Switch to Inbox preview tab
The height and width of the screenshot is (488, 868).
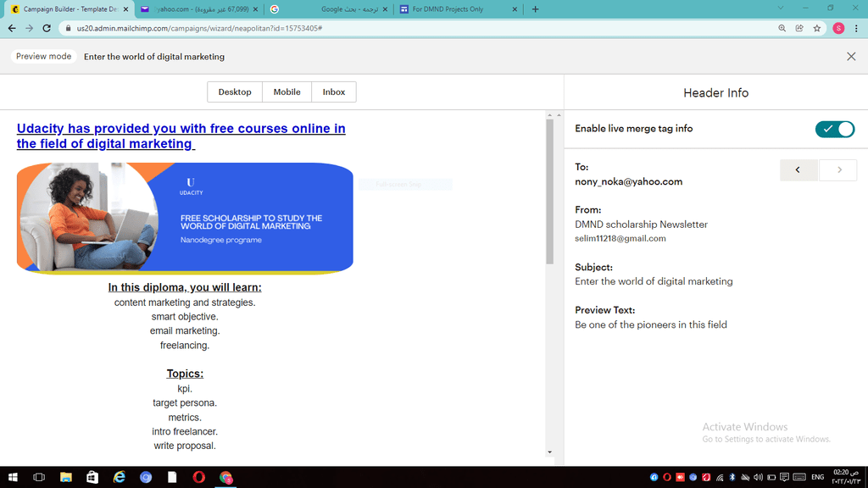coord(334,91)
